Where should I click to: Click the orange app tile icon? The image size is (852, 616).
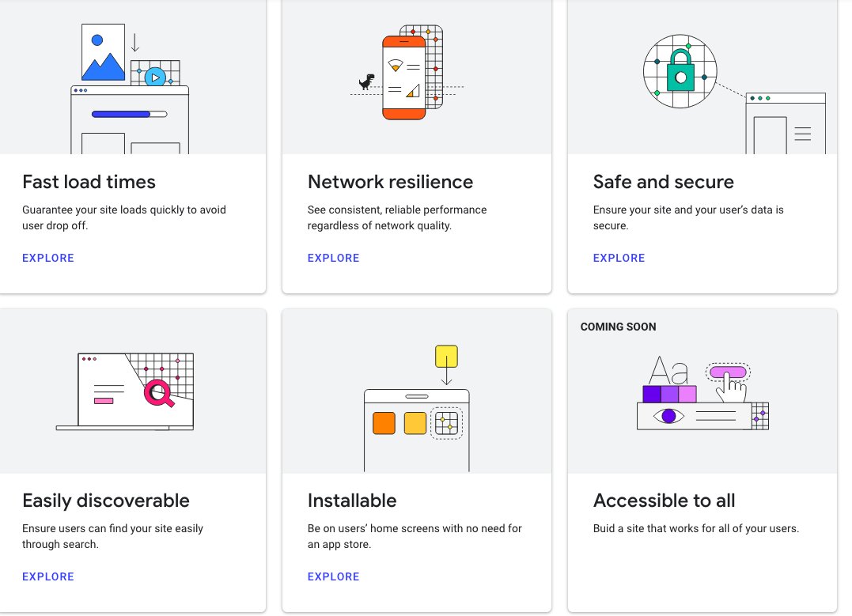tap(384, 423)
